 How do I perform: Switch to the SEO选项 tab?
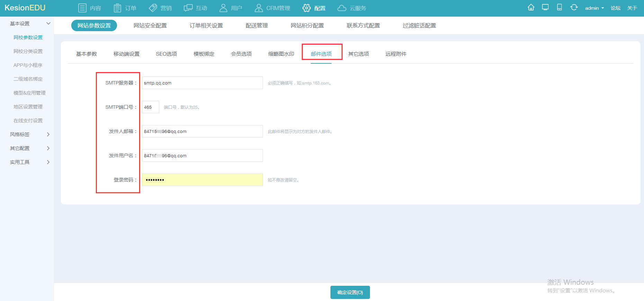(166, 54)
